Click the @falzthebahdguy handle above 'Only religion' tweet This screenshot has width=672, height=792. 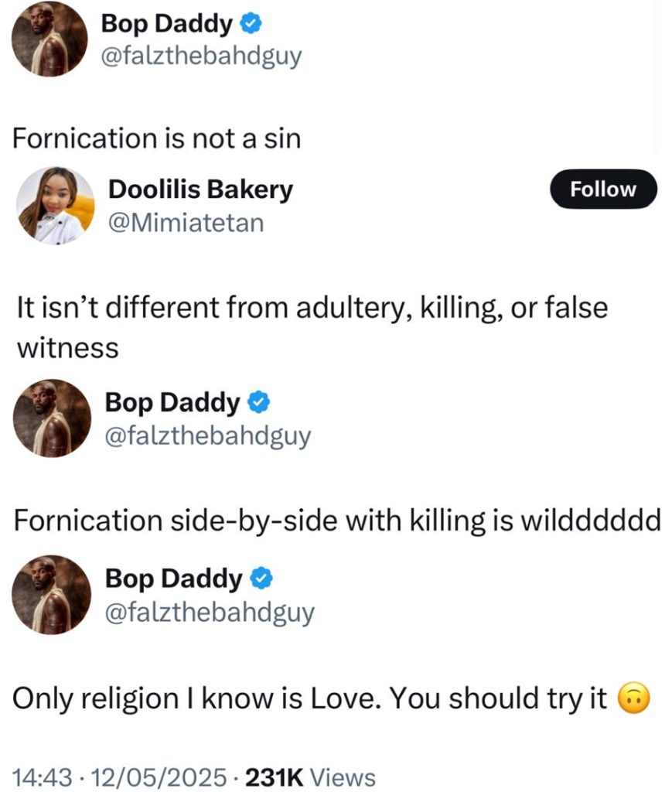tap(208, 612)
